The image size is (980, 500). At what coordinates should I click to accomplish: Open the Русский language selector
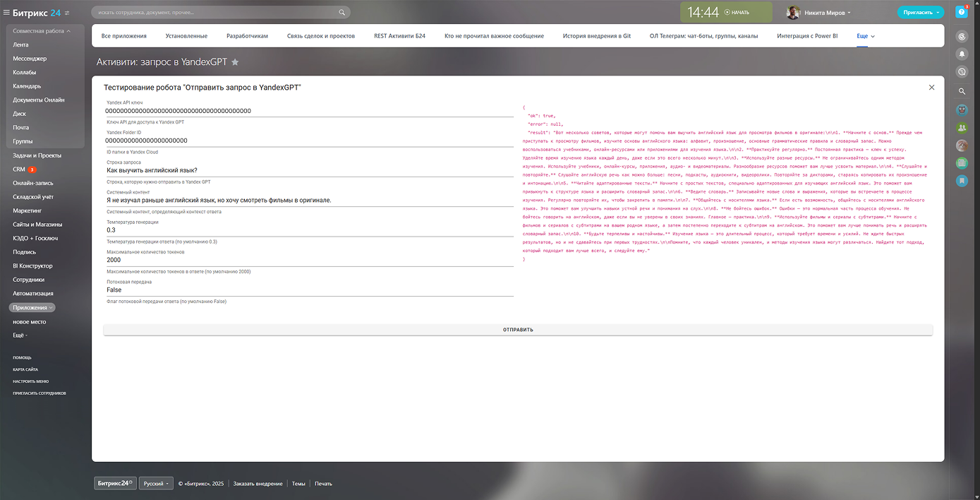(157, 484)
